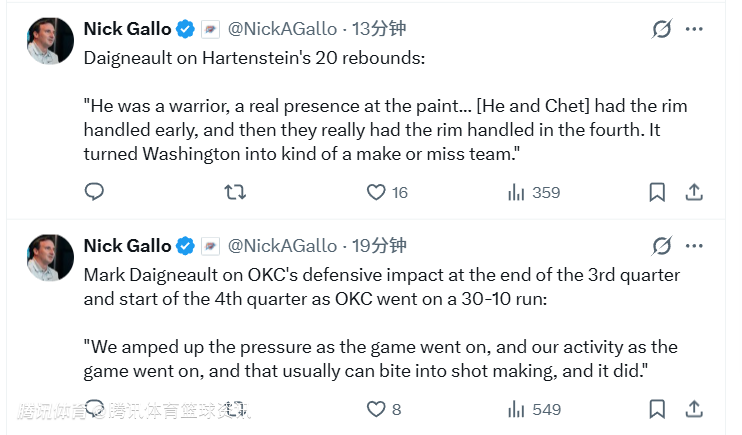Viewport: 742px width, 435px height.
Task: Open Nick Gallo's avatar on first tweet
Action: [50, 41]
